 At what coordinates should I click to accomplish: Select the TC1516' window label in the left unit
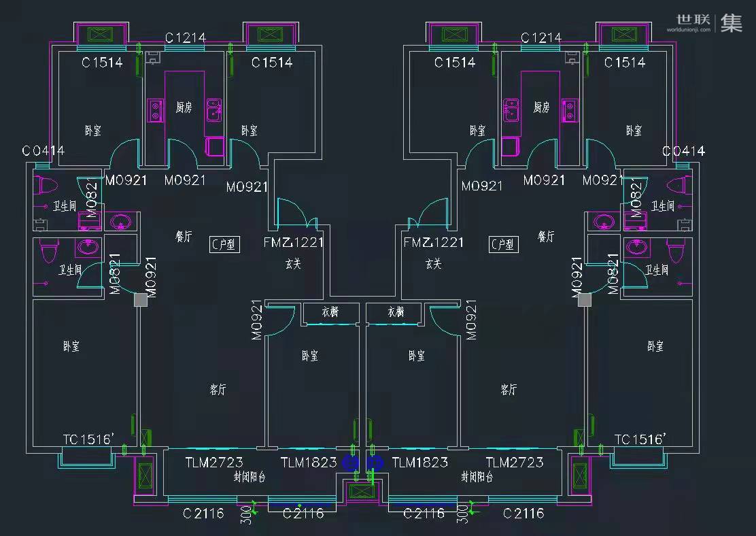(x=88, y=439)
